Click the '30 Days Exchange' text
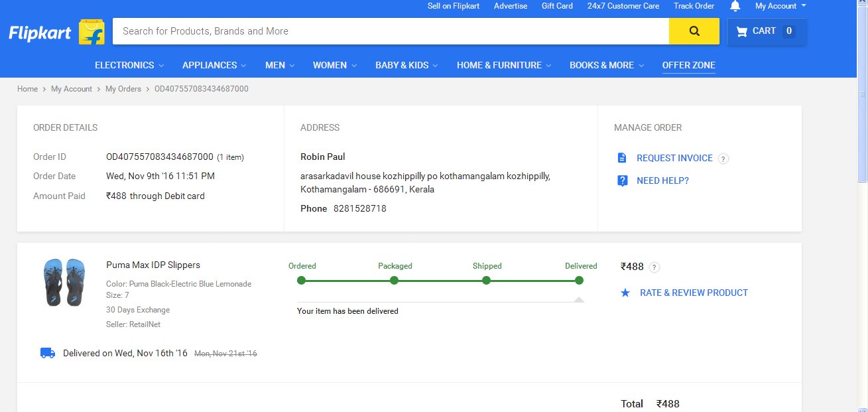The width and height of the screenshot is (868, 412). click(x=138, y=310)
